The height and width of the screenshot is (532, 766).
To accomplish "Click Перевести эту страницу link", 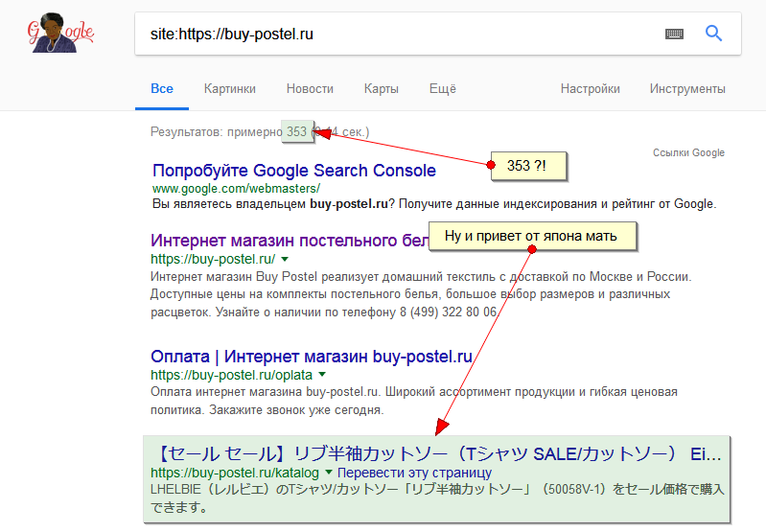I will tap(414, 473).
